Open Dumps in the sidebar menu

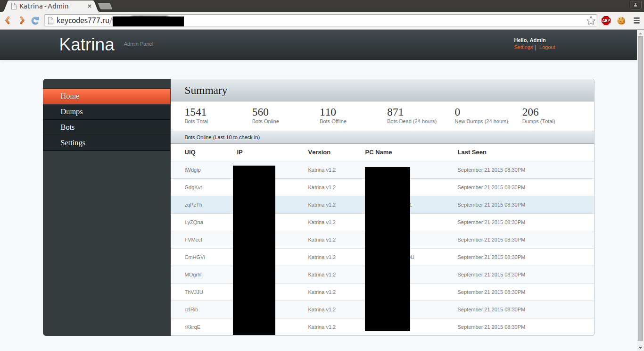click(x=72, y=112)
